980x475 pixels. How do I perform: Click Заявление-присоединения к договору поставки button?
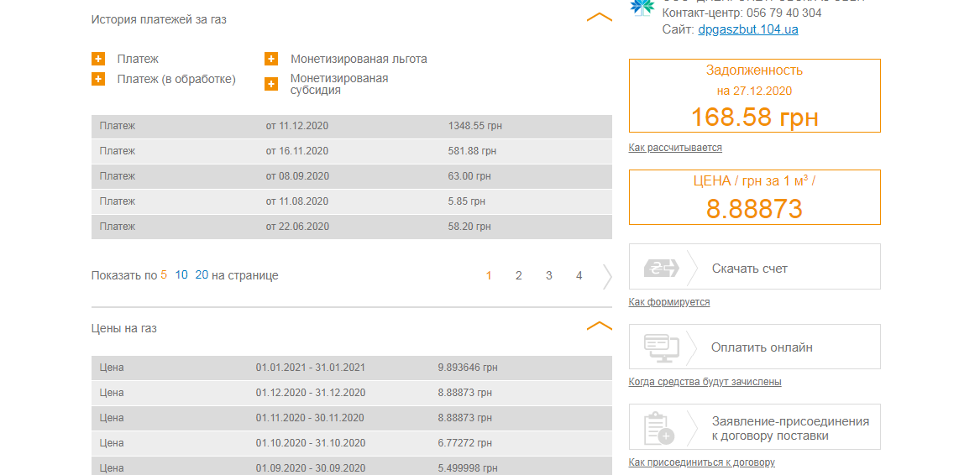coord(754,427)
